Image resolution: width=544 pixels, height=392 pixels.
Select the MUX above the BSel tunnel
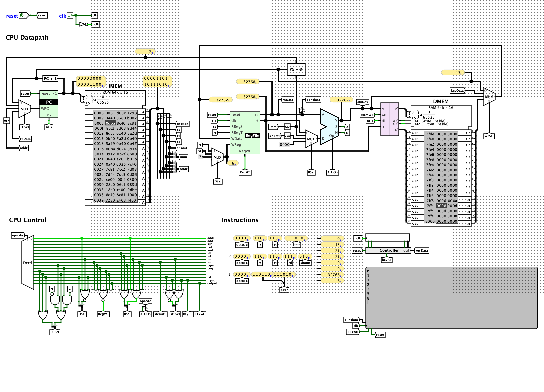coord(311,139)
